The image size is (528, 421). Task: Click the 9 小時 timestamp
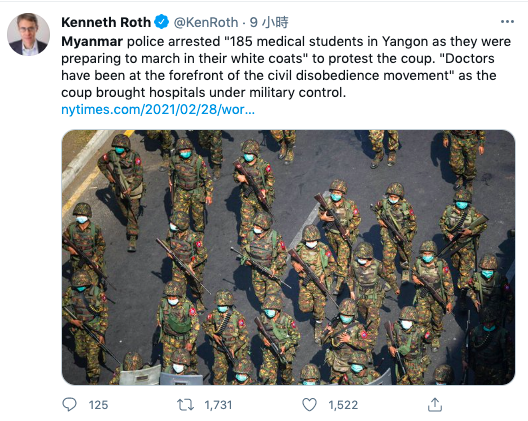click(269, 22)
